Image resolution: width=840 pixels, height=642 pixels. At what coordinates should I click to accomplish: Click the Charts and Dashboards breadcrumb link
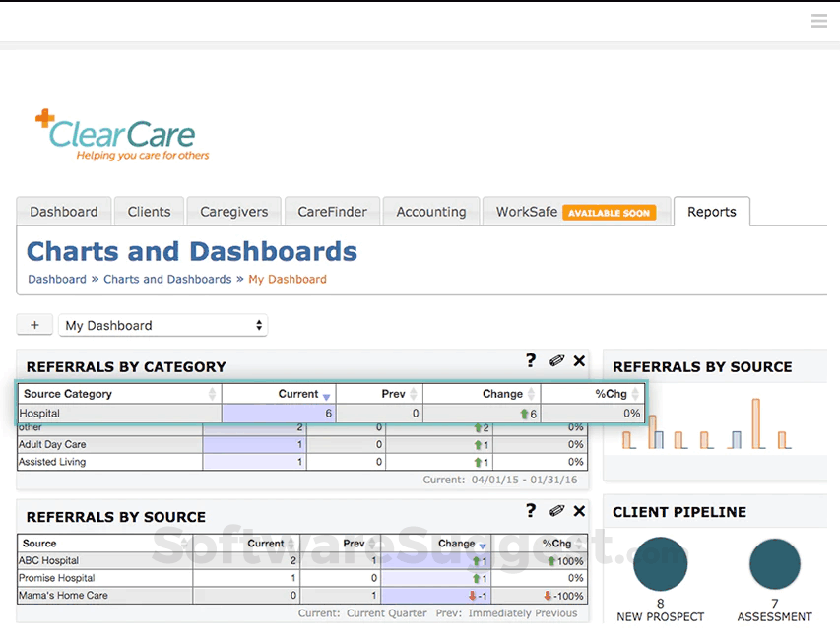coord(167,279)
